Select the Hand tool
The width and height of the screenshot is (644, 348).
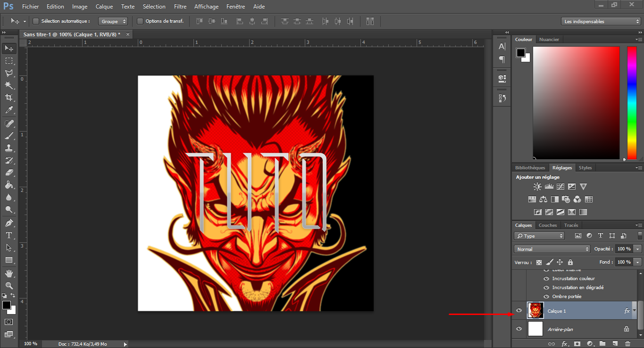pyautogui.click(x=9, y=273)
